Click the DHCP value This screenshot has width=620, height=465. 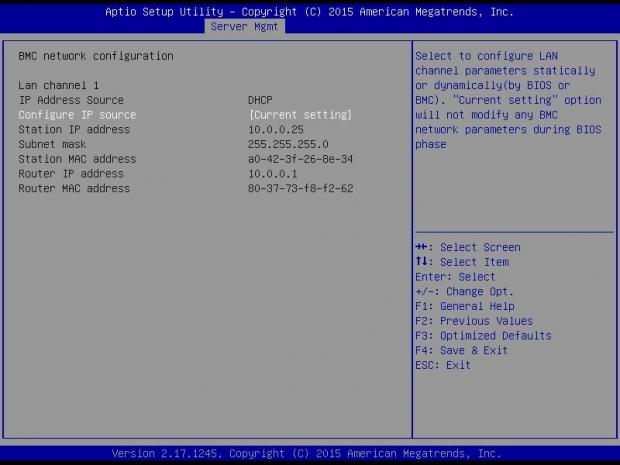point(260,100)
